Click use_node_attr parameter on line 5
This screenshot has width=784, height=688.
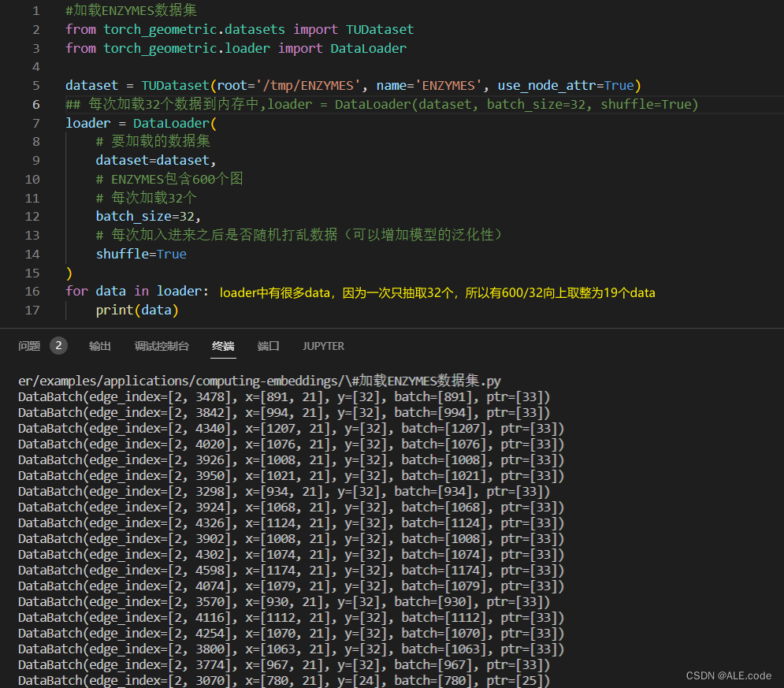click(547, 85)
